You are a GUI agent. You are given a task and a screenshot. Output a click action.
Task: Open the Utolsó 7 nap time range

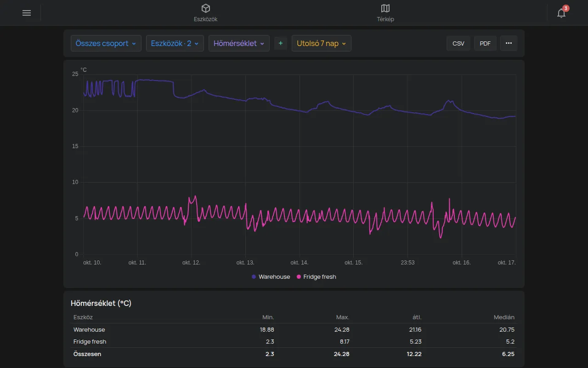tap(322, 43)
